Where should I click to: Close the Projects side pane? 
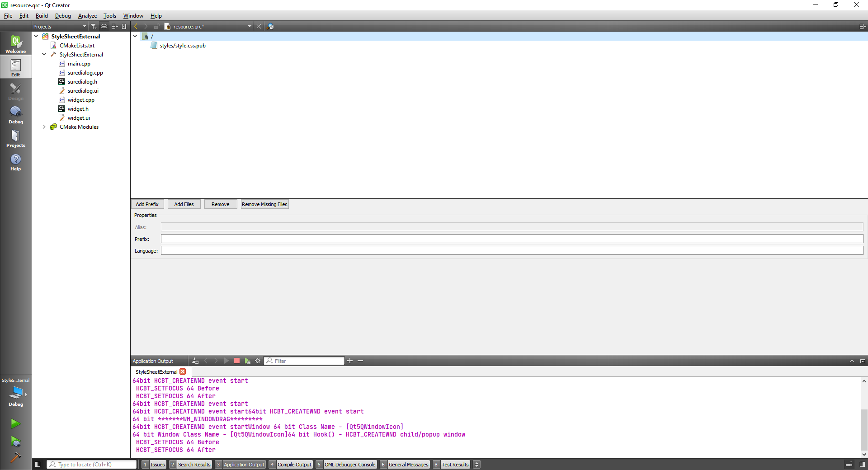(124, 26)
